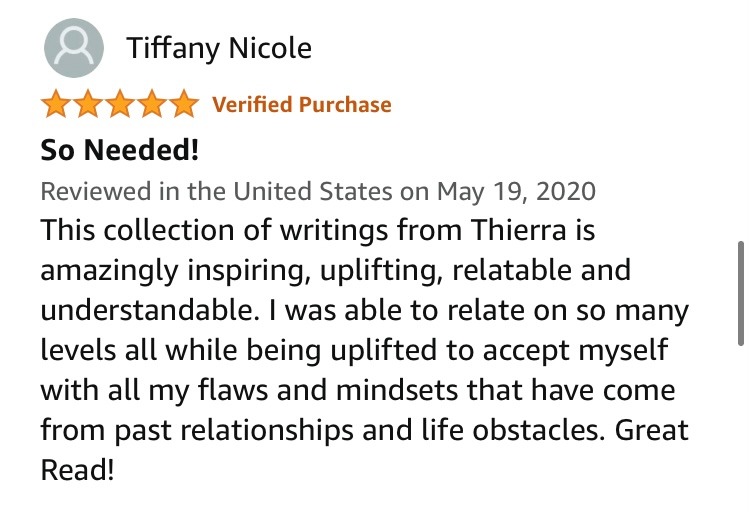Open the 'So Needed!' review title
This screenshot has width=750, height=512.
(120, 150)
